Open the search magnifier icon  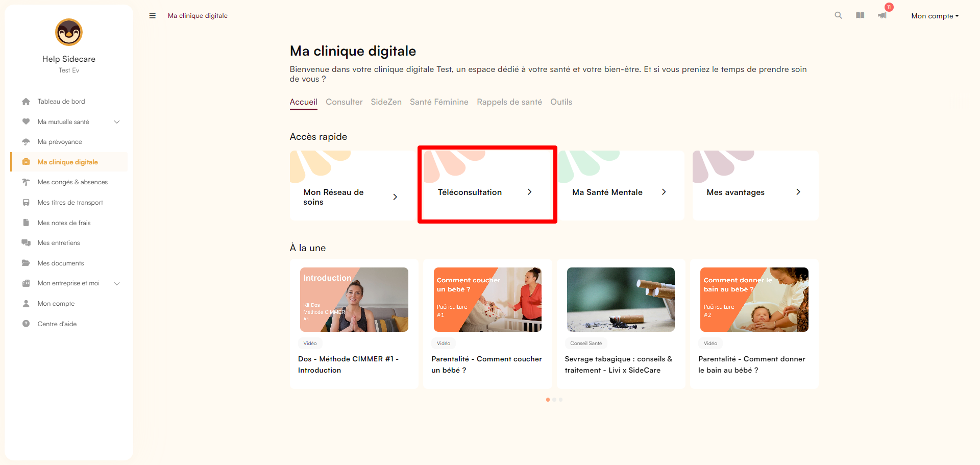tap(838, 15)
